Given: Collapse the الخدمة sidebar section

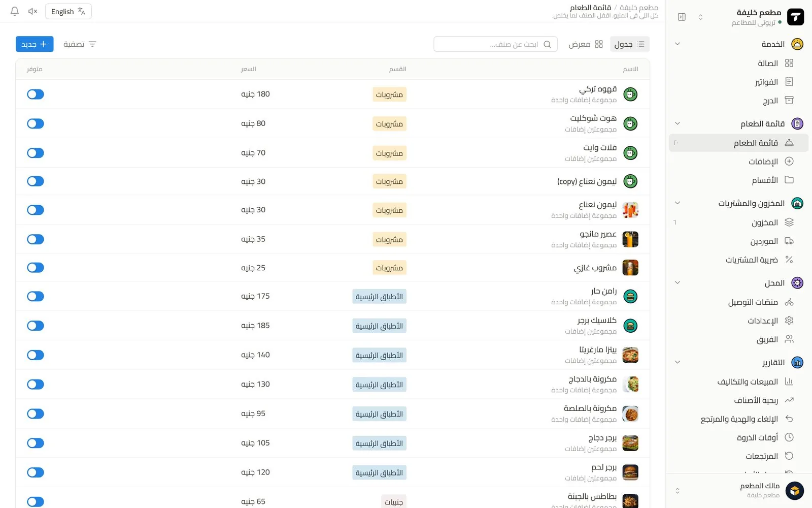Looking at the screenshot, I should [677, 44].
